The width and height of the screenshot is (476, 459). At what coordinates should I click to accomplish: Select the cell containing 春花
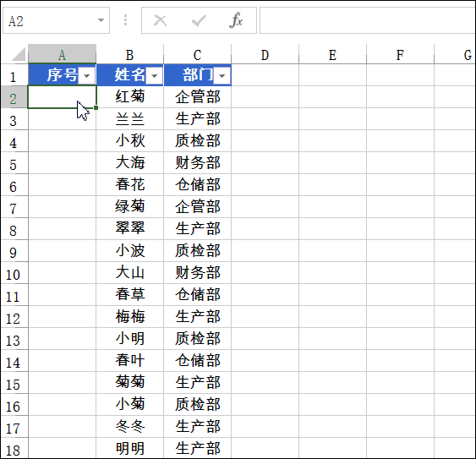point(130,185)
